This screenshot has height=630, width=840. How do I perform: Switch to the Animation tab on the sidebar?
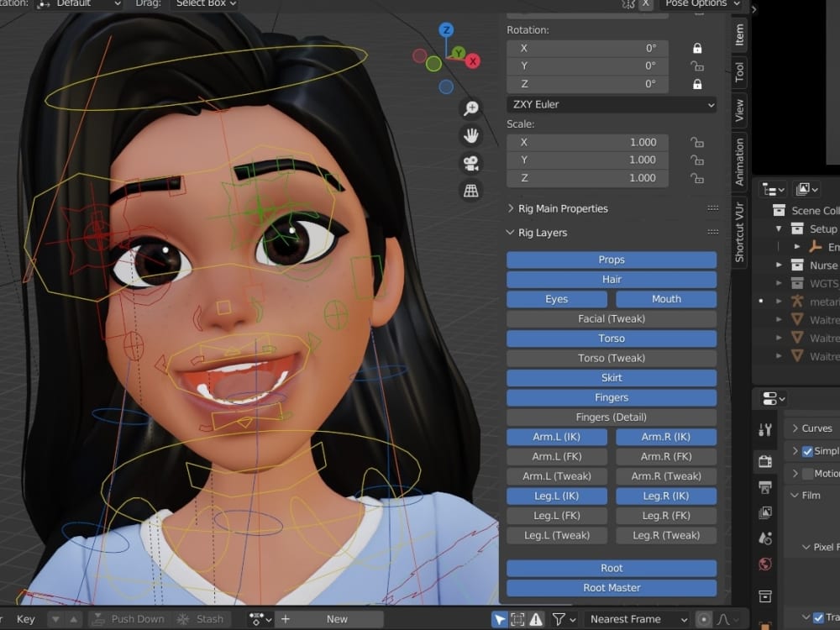coord(738,160)
